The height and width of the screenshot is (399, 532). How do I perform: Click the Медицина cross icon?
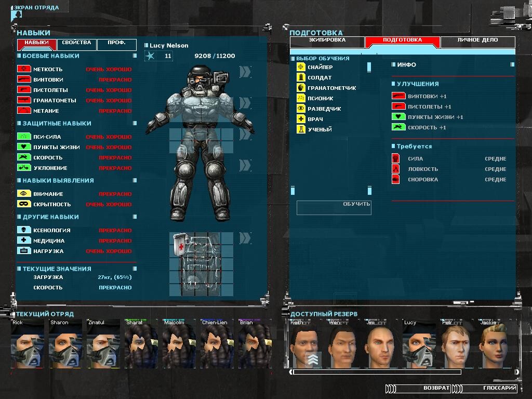pyautogui.click(x=24, y=240)
